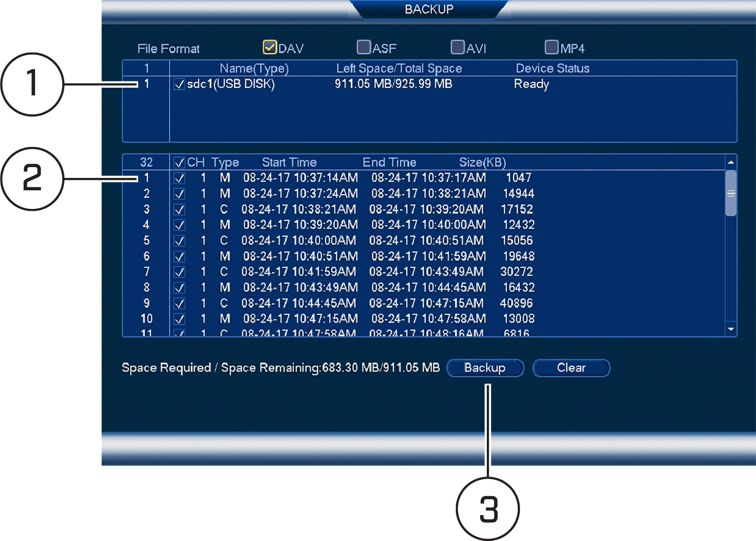The image size is (756, 541).
Task: Select the DAV file format checkbox
Action: (270, 47)
